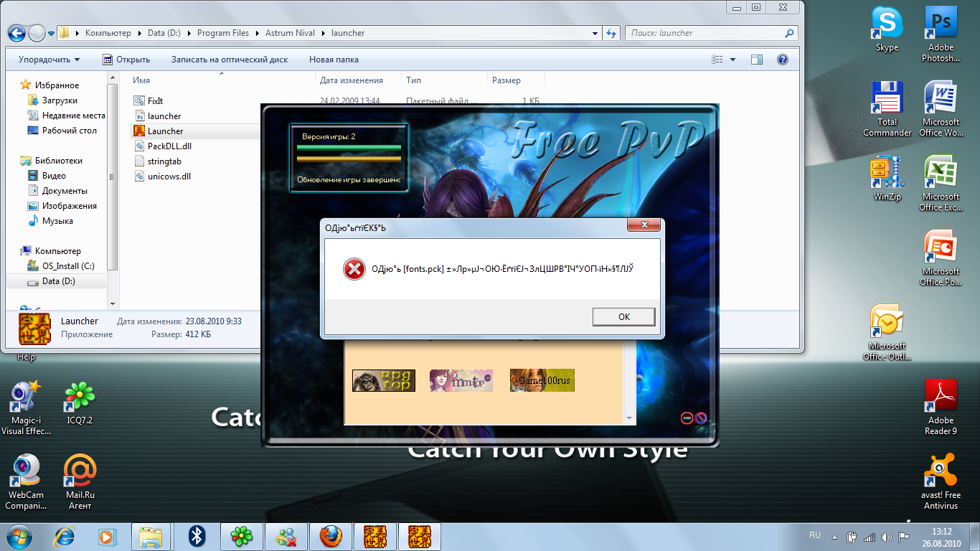The image size is (980, 551).
Task: Select the Adobe Reader 9 shortcut
Action: tap(941, 408)
